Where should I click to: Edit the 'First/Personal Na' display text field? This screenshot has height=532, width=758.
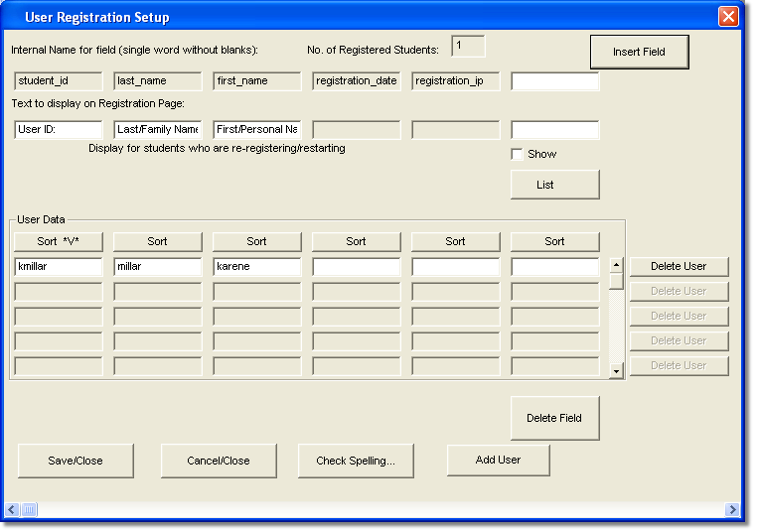coord(257,129)
